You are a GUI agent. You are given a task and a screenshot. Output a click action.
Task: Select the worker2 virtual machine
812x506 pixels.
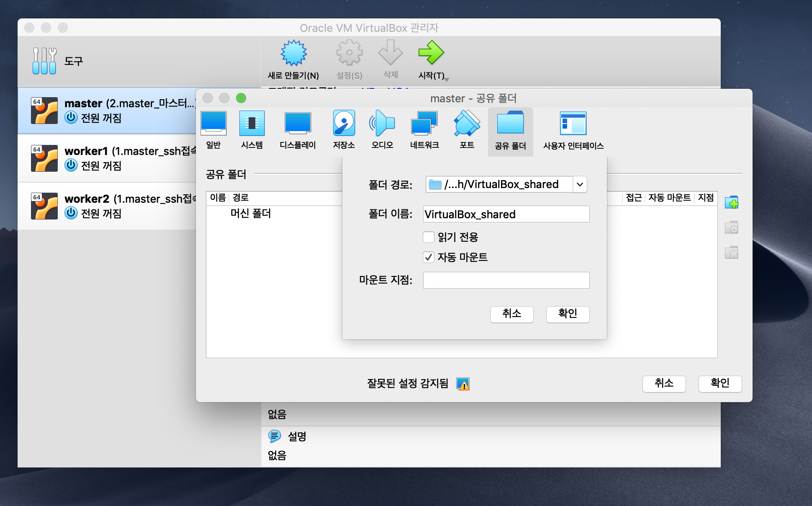107,206
